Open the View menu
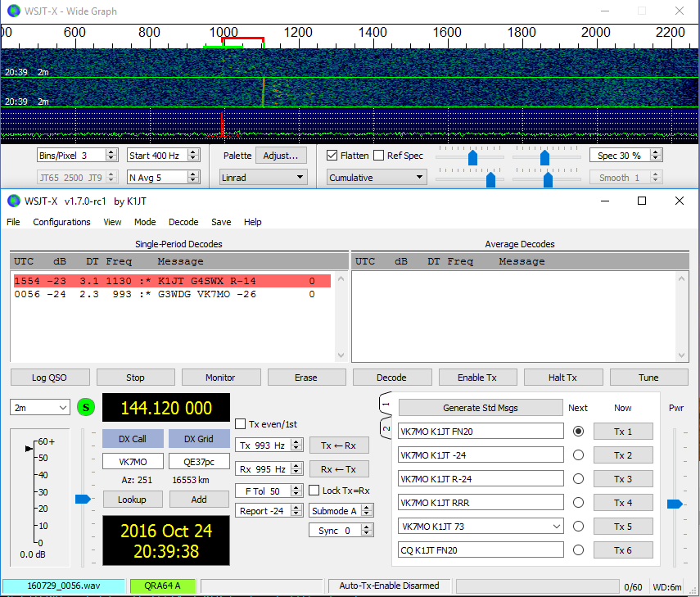Viewport: 700px width, 597px height. click(x=112, y=222)
